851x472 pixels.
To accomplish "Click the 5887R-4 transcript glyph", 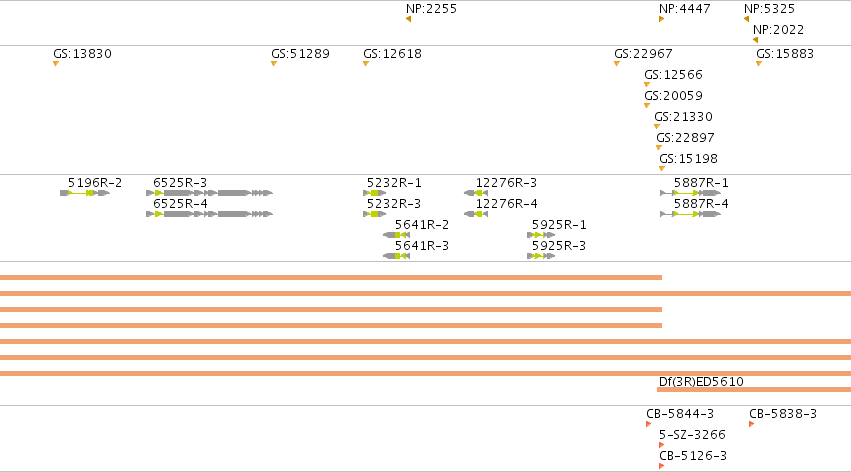I will click(x=690, y=214).
